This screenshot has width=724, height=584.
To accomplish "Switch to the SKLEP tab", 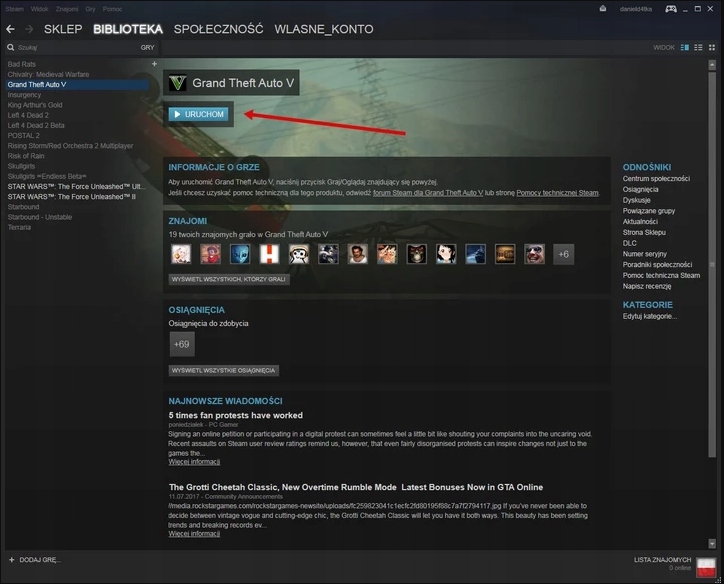I will click(63, 29).
